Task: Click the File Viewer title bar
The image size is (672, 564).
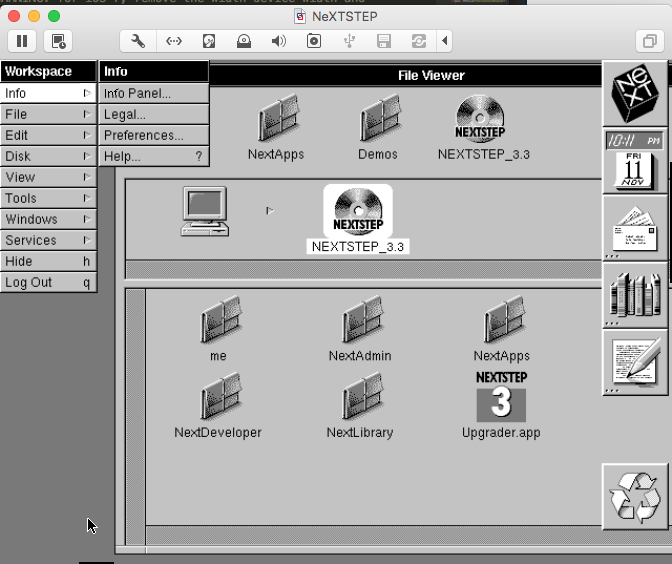Action: pos(405,75)
